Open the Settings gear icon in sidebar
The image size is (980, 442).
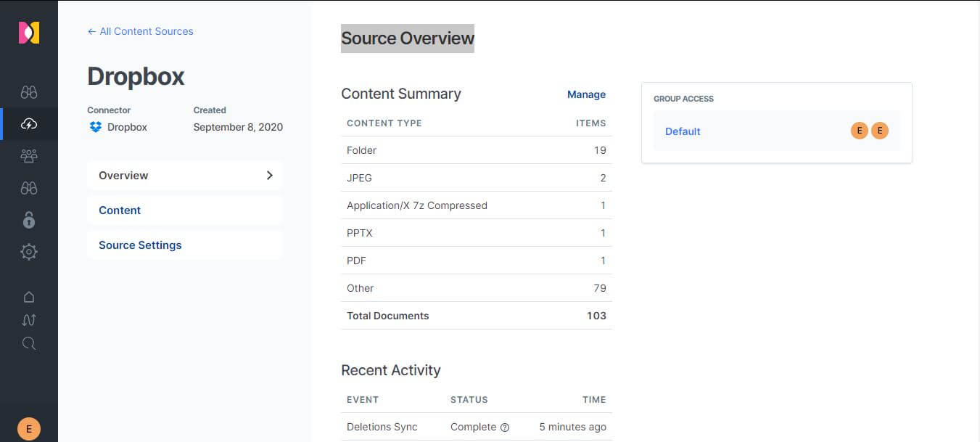point(28,251)
